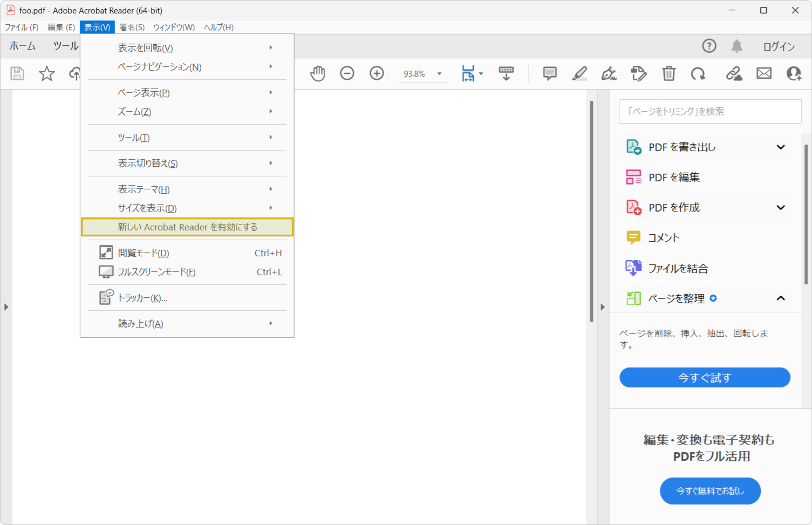Click the ページを整理 icon
Image resolution: width=812 pixels, height=525 pixels.
pos(633,298)
